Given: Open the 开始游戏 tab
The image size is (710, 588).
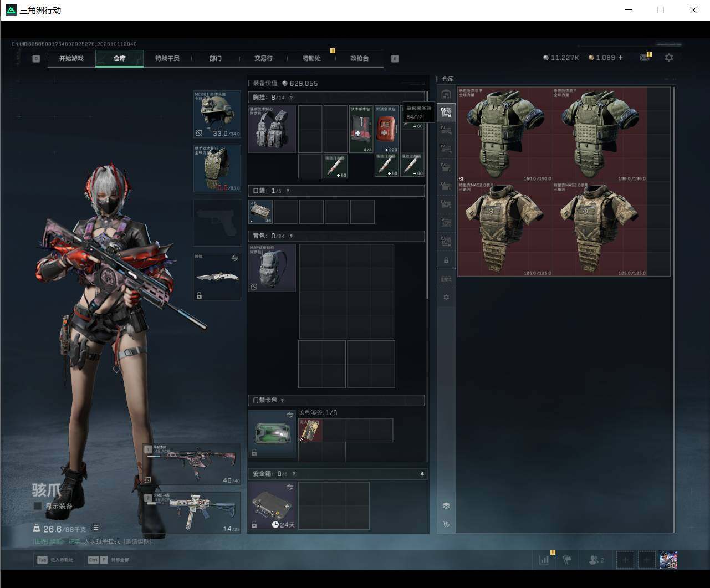Looking at the screenshot, I should 71,58.
